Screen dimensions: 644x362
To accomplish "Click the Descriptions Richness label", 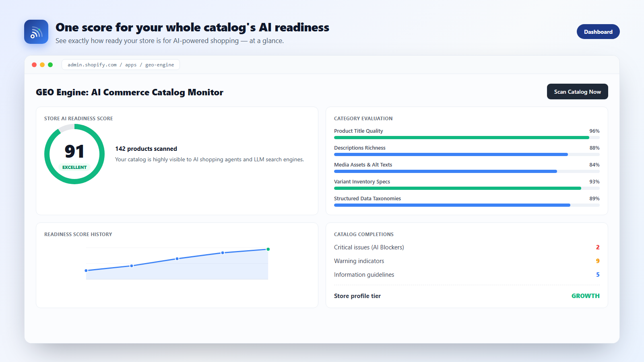I will pos(360,148).
